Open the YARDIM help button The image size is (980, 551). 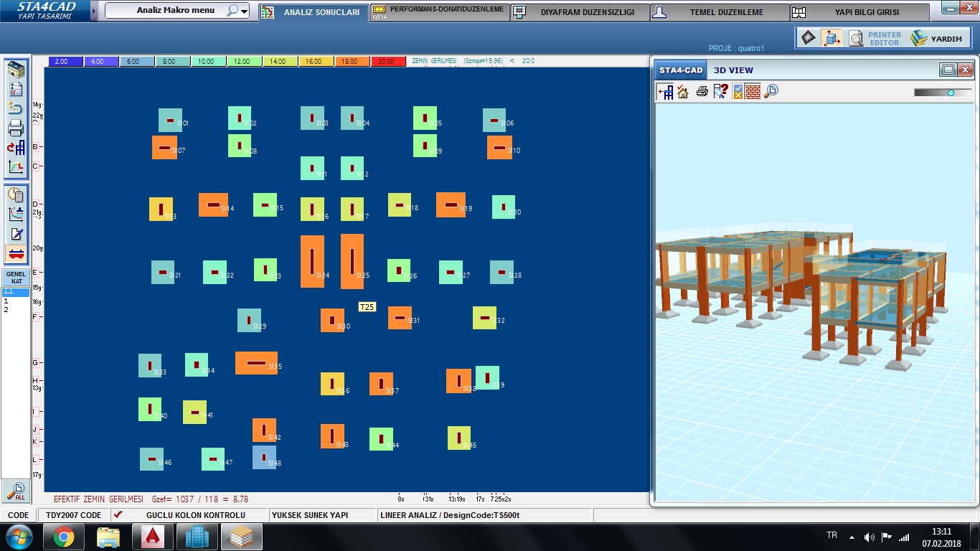tap(938, 39)
